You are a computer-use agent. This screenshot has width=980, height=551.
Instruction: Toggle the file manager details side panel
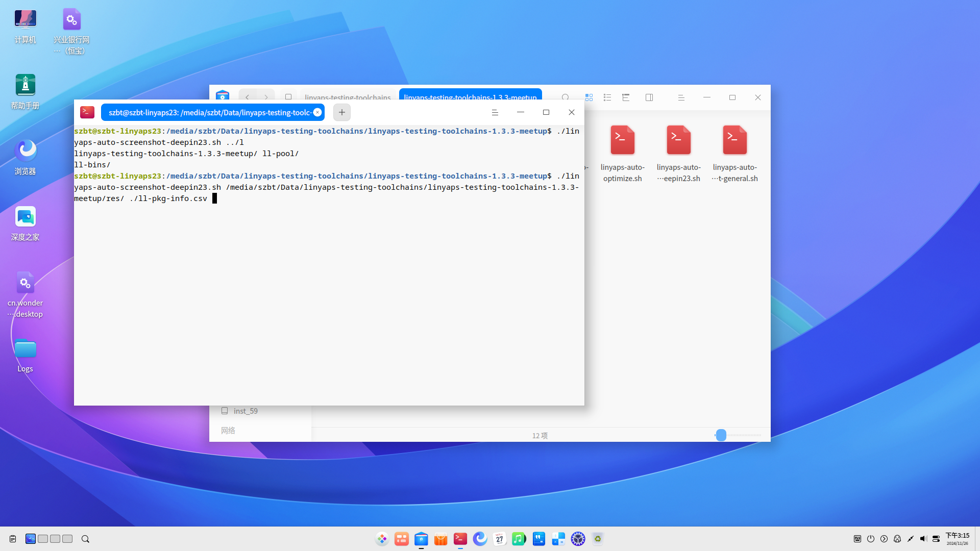649,97
